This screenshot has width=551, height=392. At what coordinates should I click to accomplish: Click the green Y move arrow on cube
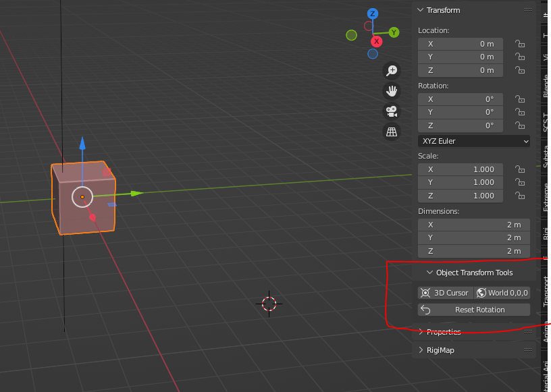coord(136,193)
